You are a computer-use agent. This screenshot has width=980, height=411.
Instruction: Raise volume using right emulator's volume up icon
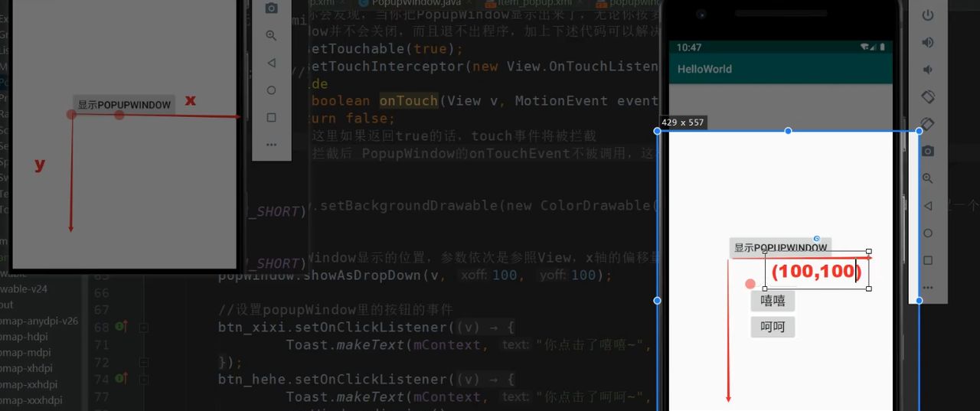click(x=928, y=42)
